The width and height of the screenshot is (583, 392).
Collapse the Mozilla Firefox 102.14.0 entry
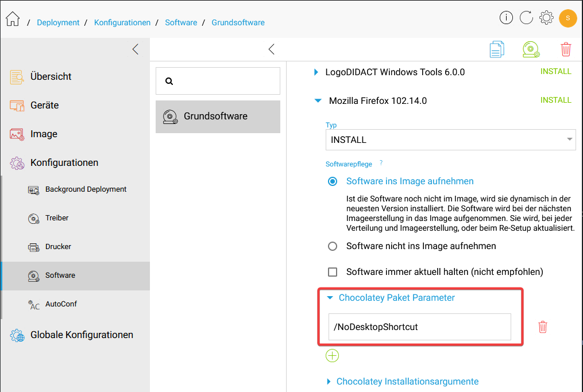318,100
